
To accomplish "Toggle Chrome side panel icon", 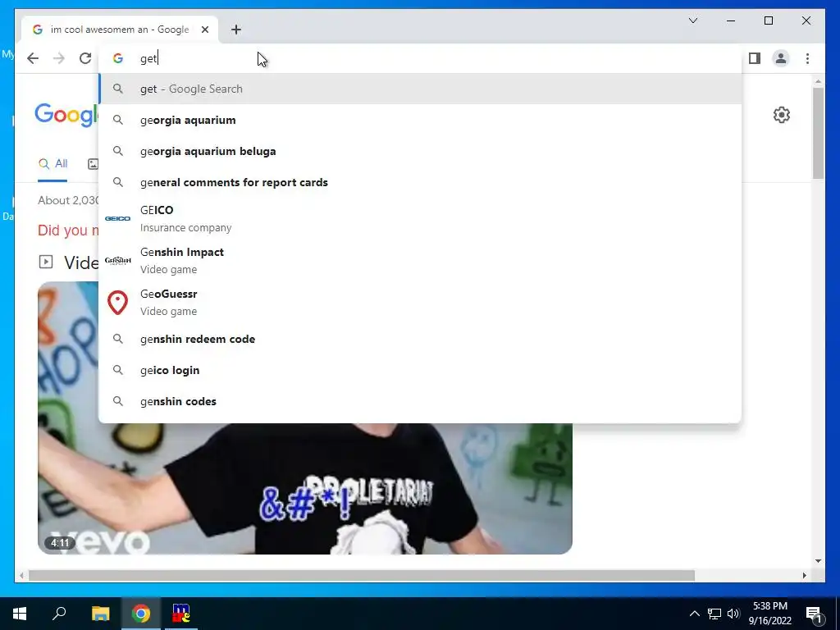I will 755,58.
